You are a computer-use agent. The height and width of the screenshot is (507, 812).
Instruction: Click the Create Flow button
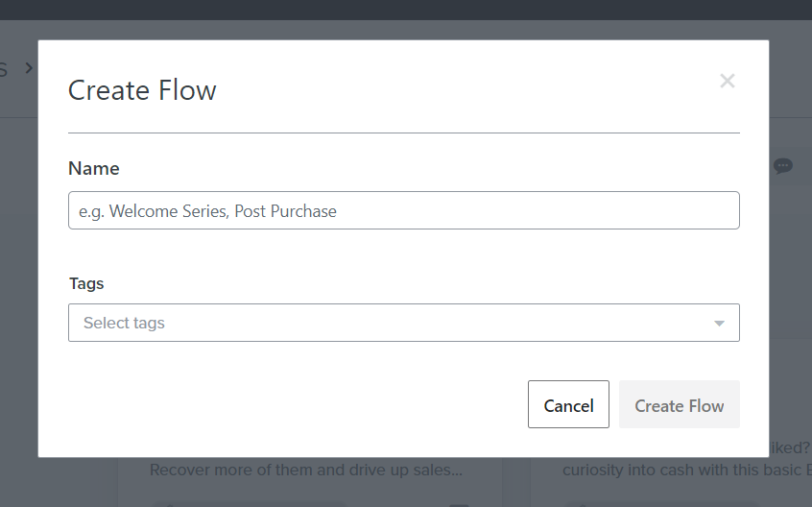(679, 404)
